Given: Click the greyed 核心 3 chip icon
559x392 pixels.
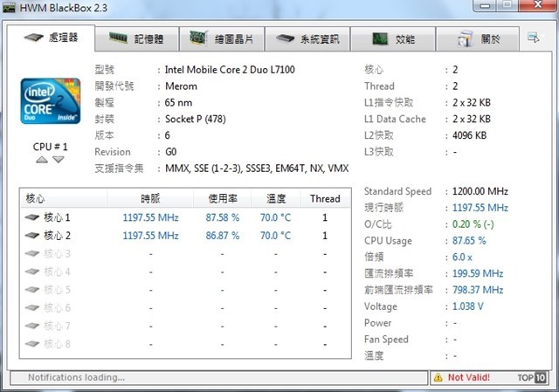Looking at the screenshot, I should (x=32, y=253).
